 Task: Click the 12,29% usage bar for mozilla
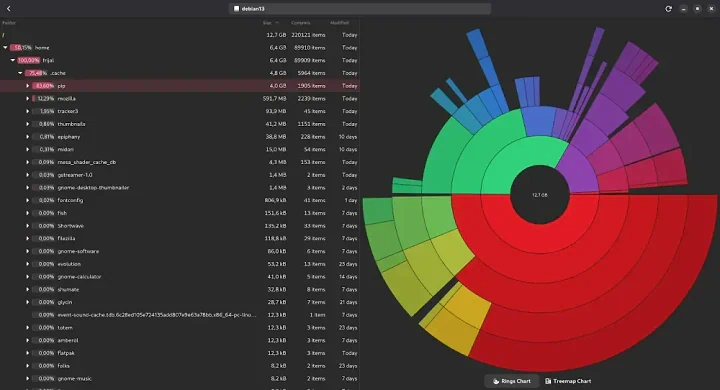[x=44, y=98]
